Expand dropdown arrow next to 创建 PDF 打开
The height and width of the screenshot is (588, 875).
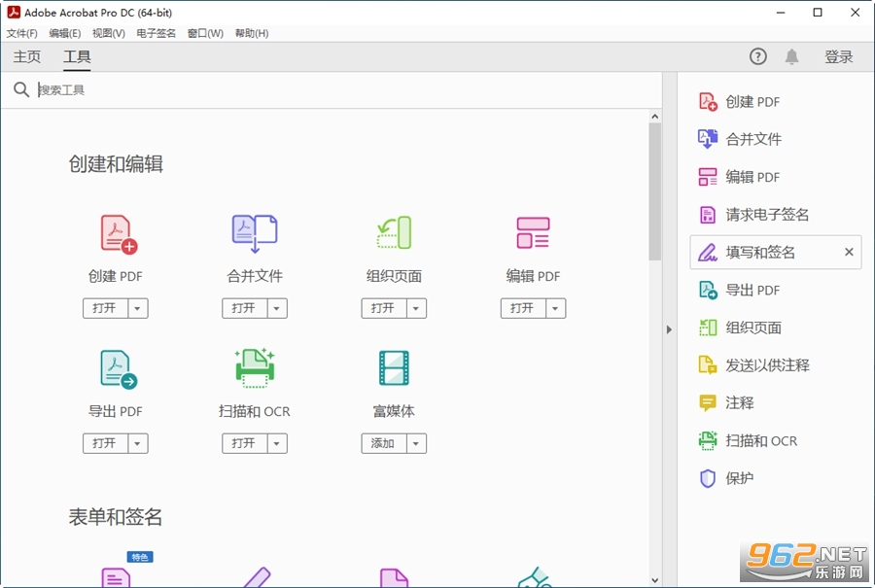tap(138, 308)
